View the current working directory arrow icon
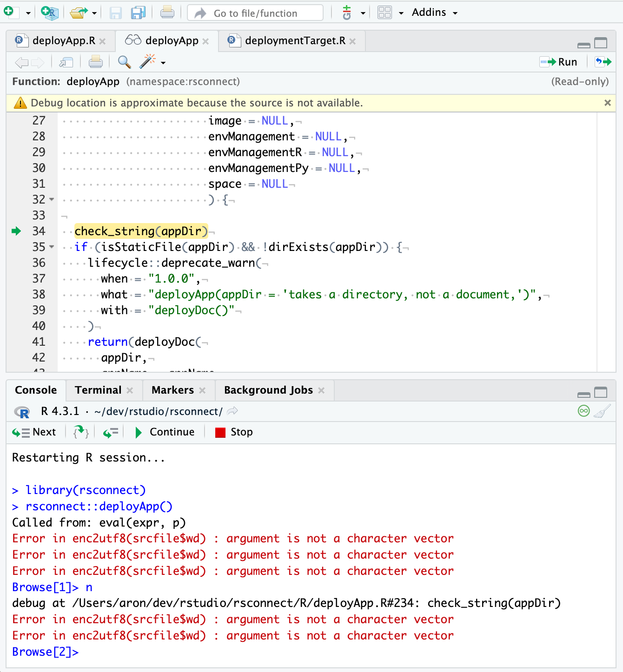Image resolution: width=623 pixels, height=672 pixels. point(232,411)
